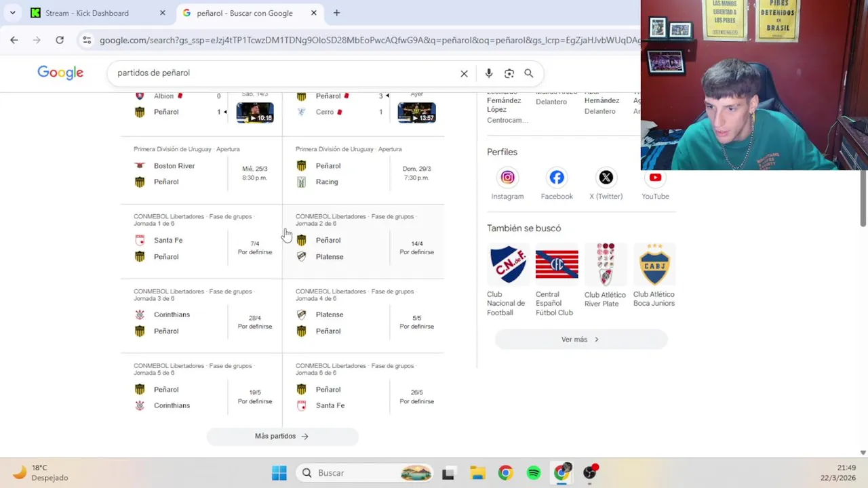The image size is (868, 488).
Task: Open the taskbar Chrome icon with profile badge
Action: click(562, 473)
